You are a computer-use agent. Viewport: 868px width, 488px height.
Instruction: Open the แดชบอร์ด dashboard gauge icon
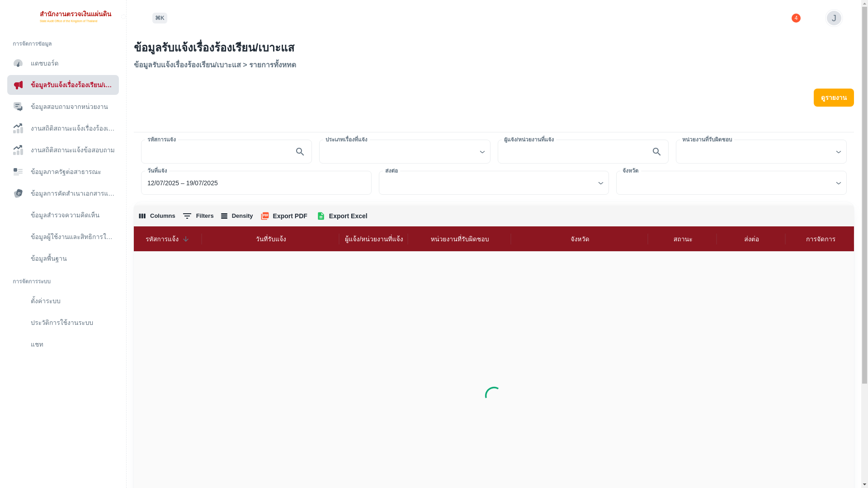coord(18,63)
